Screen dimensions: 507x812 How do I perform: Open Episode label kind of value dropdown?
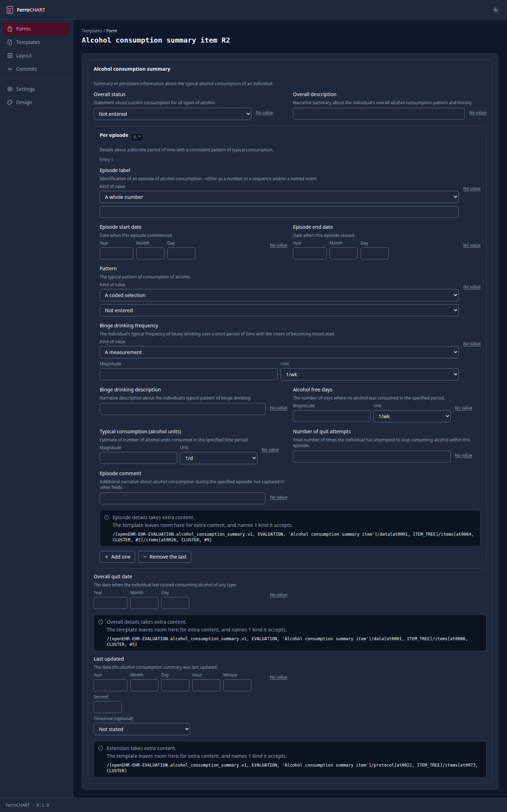click(279, 197)
